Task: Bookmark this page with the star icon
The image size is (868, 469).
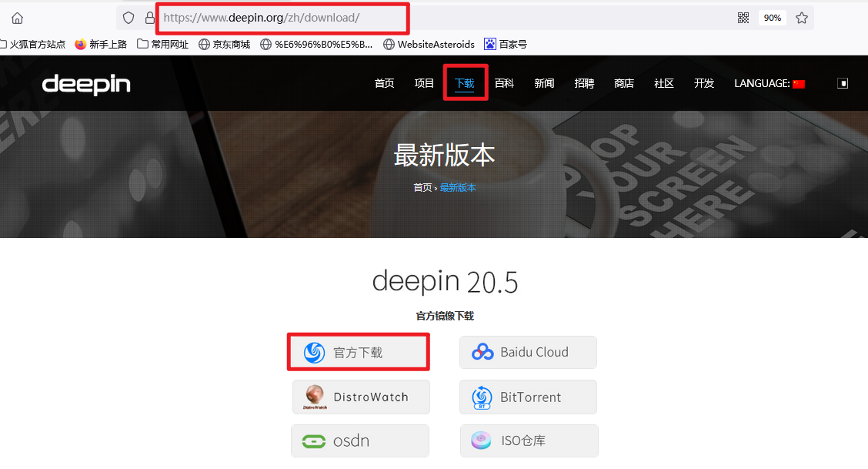Action: pyautogui.click(x=802, y=18)
